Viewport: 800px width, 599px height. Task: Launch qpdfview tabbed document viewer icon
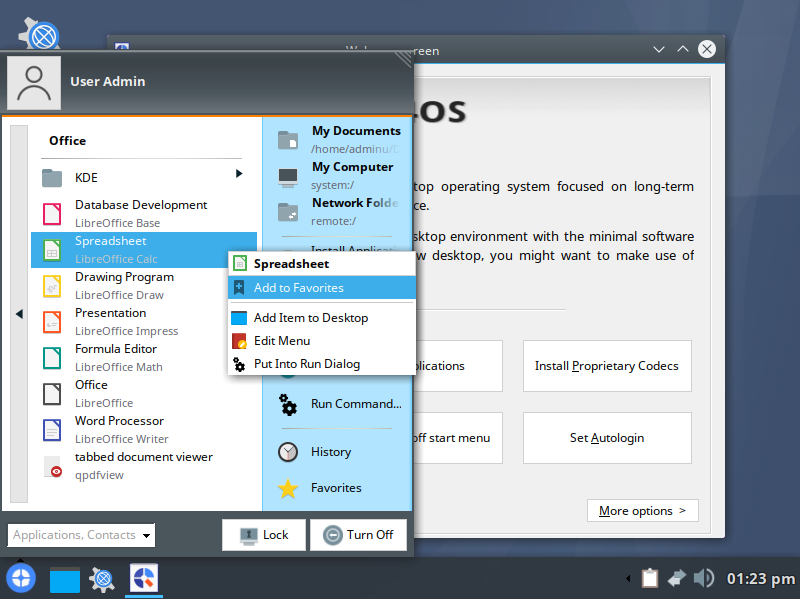52,466
